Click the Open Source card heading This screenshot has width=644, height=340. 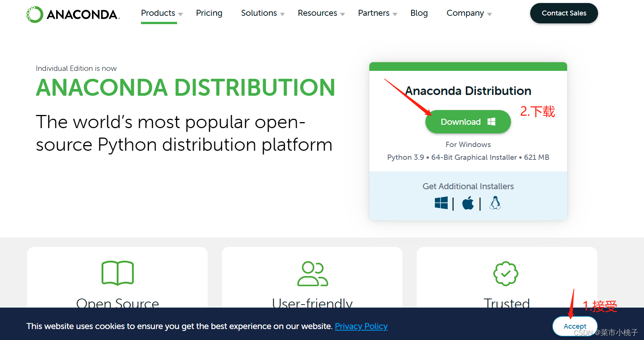118,303
